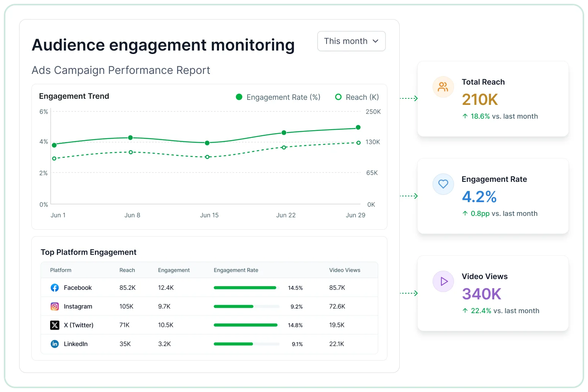This screenshot has width=588, height=392.
Task: Sort by the Engagement column header
Action: pyautogui.click(x=174, y=270)
